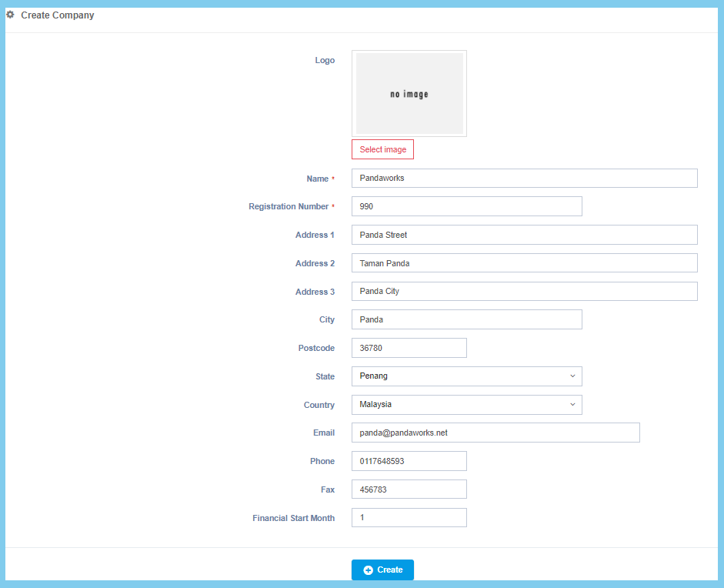Image resolution: width=724 pixels, height=588 pixels.
Task: Click the Address 3 field with Panda City
Action: 524,292
